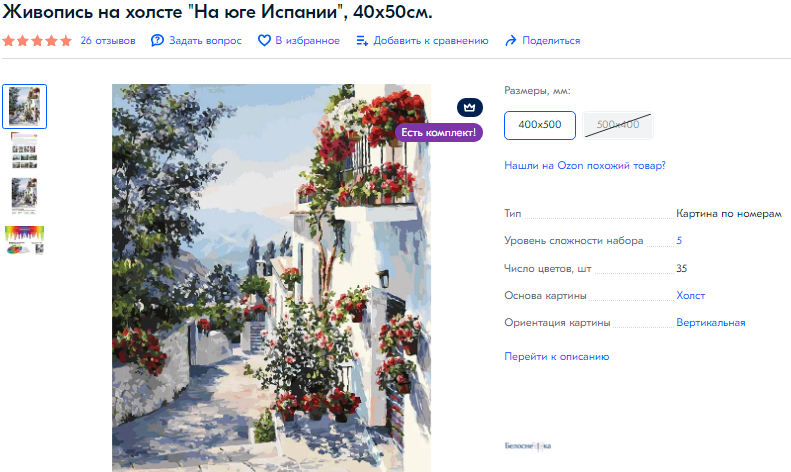Add item via В избранное
This screenshot has height=472, width=791.
[307, 41]
